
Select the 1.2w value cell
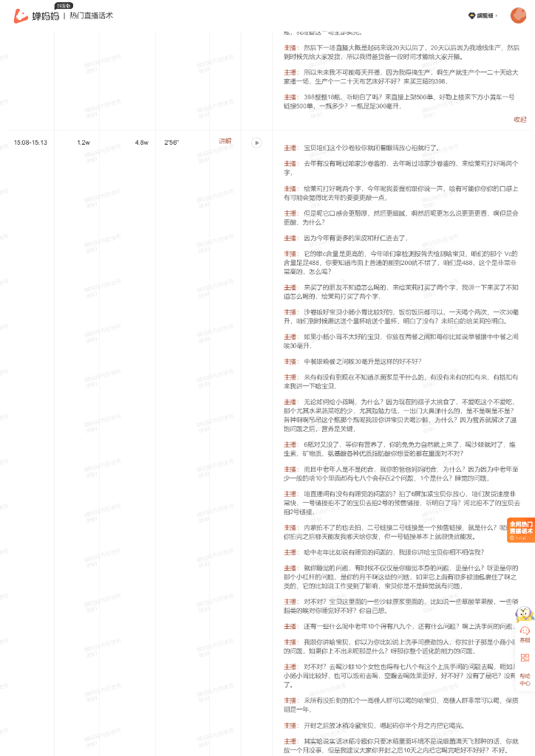point(84,142)
